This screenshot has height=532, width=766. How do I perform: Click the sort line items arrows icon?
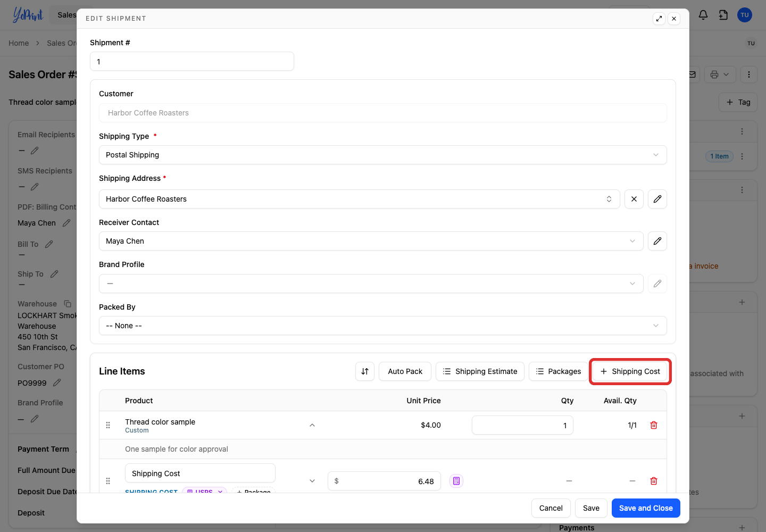(x=365, y=371)
